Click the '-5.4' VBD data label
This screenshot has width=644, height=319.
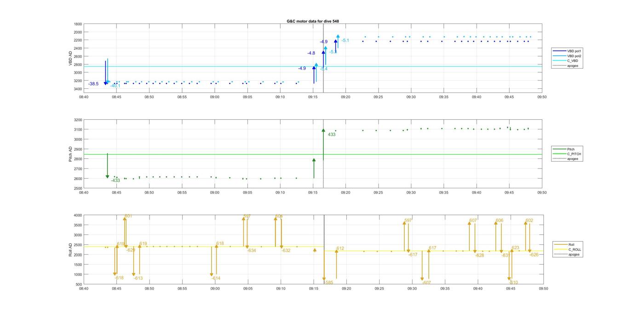(x=324, y=69)
